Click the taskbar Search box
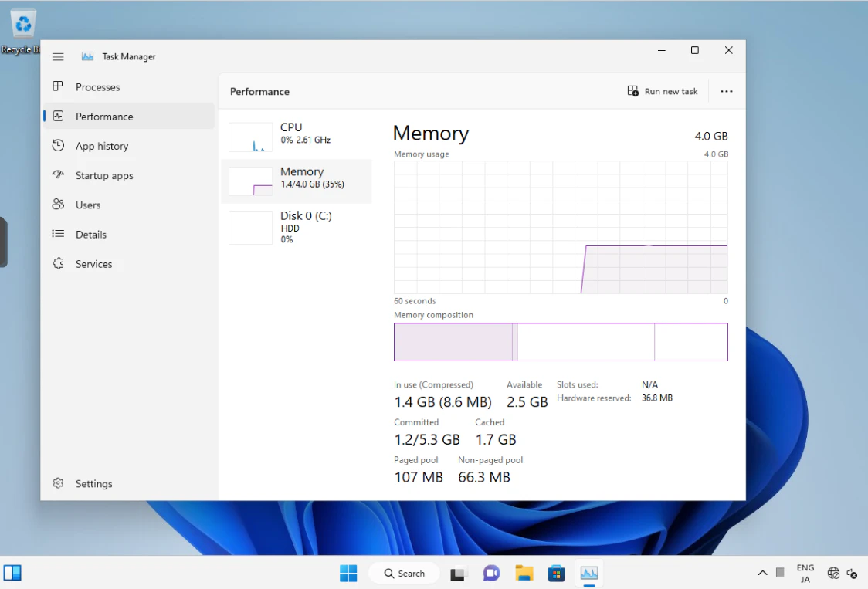The width and height of the screenshot is (868, 589). tap(404, 574)
